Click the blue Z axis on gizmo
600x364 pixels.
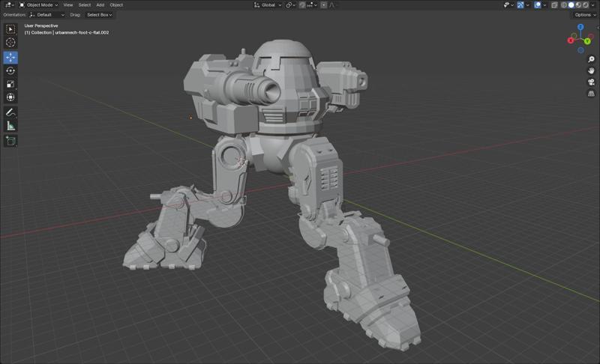[x=580, y=27]
